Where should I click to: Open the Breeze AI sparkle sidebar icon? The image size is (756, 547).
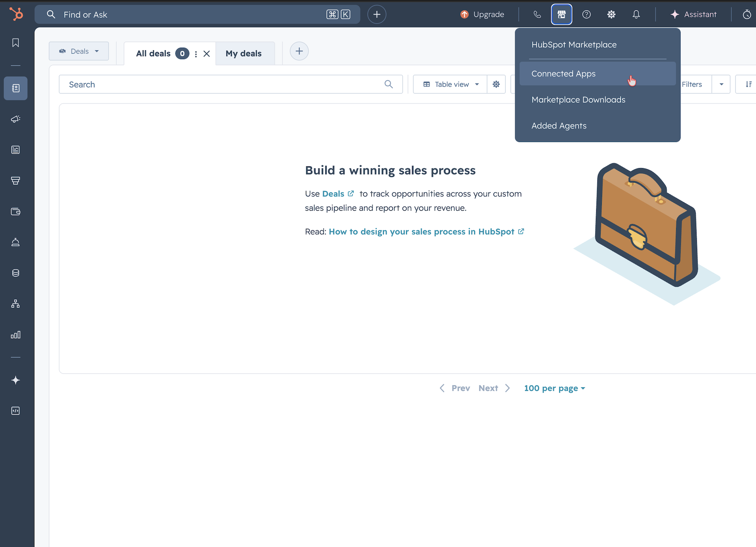16,380
